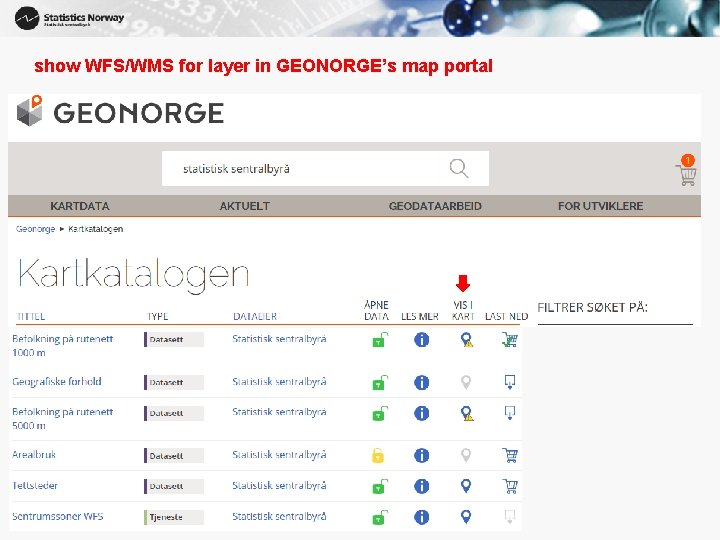Click the Kartkatalogen breadcrumb link
The image size is (720, 540).
point(96,229)
